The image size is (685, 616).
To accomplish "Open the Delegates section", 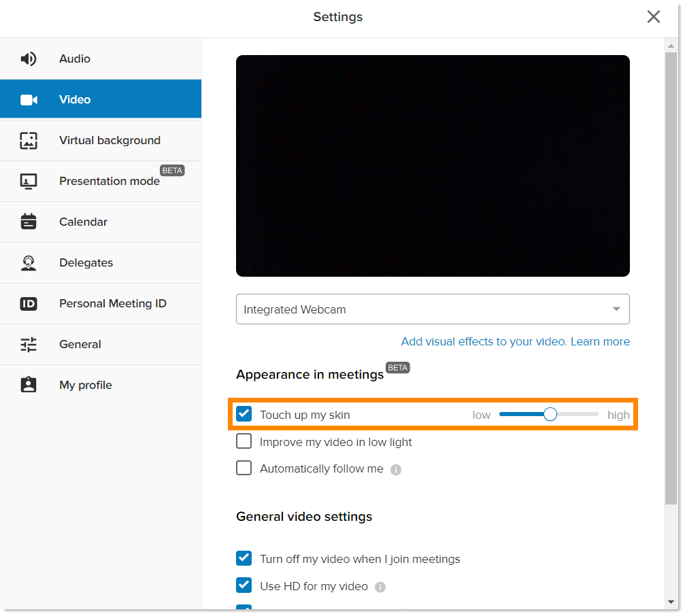I will click(x=101, y=263).
